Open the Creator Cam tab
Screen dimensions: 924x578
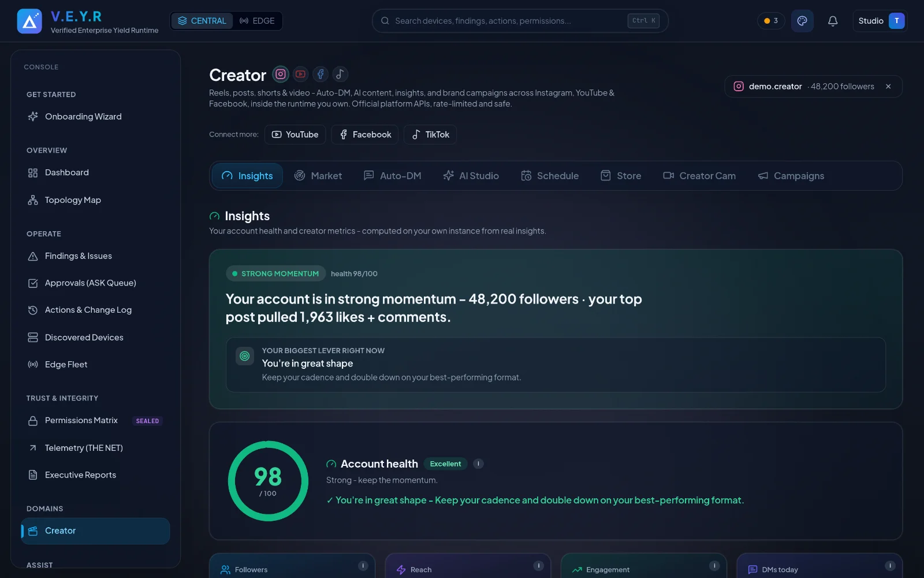699,176
